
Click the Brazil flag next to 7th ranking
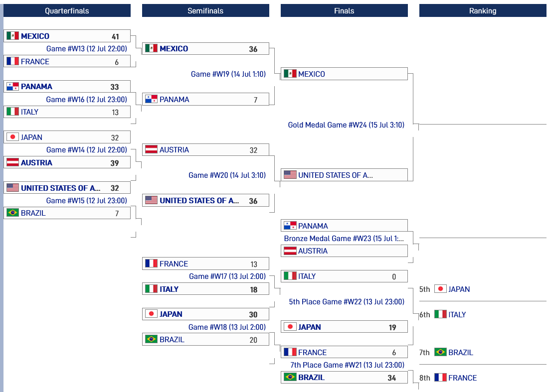pos(440,352)
